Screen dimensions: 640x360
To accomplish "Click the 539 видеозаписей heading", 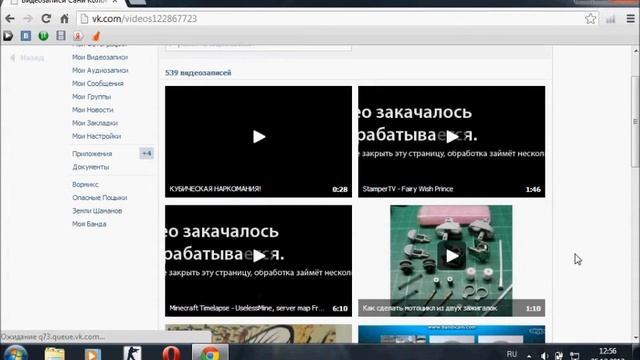I will point(198,73).
